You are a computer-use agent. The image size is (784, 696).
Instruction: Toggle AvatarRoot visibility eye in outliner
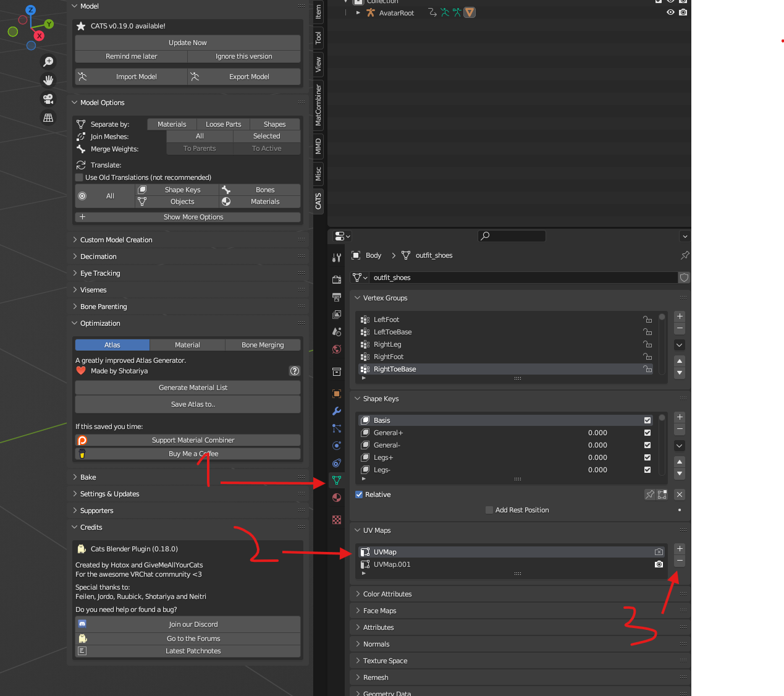click(x=670, y=12)
